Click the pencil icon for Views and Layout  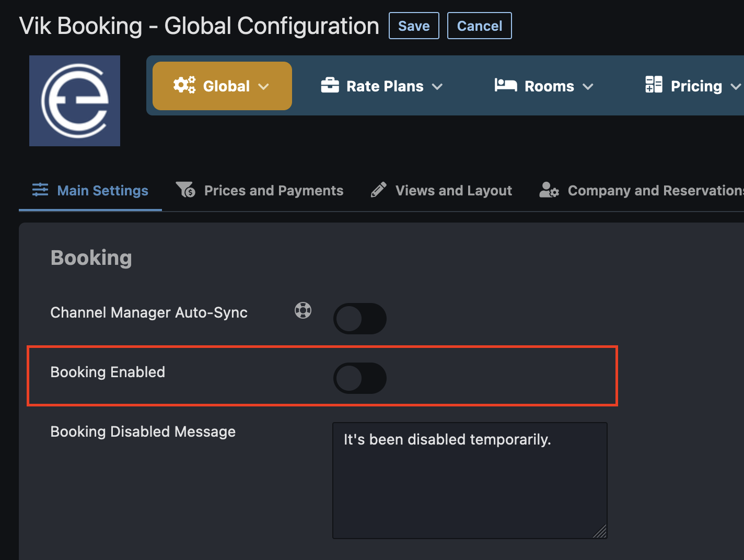pyautogui.click(x=379, y=190)
